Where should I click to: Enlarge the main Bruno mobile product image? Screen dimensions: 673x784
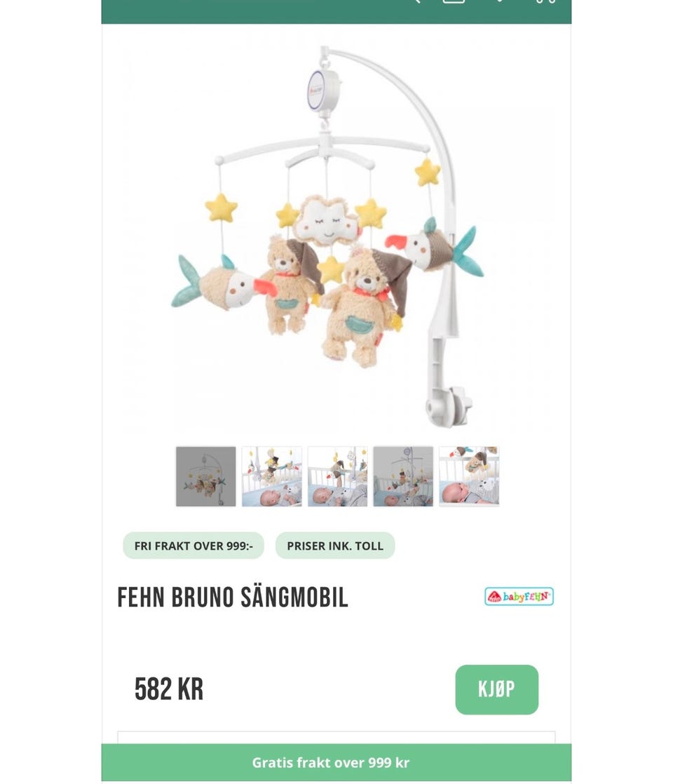pos(336,235)
